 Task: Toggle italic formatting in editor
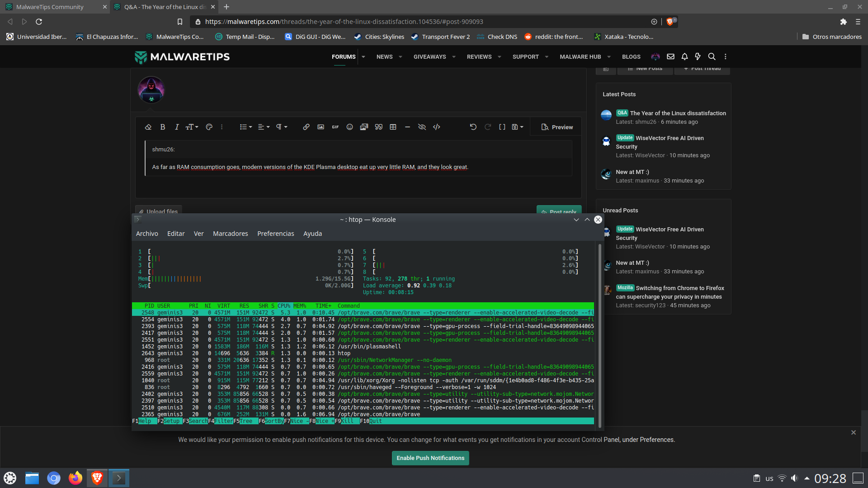pyautogui.click(x=177, y=127)
